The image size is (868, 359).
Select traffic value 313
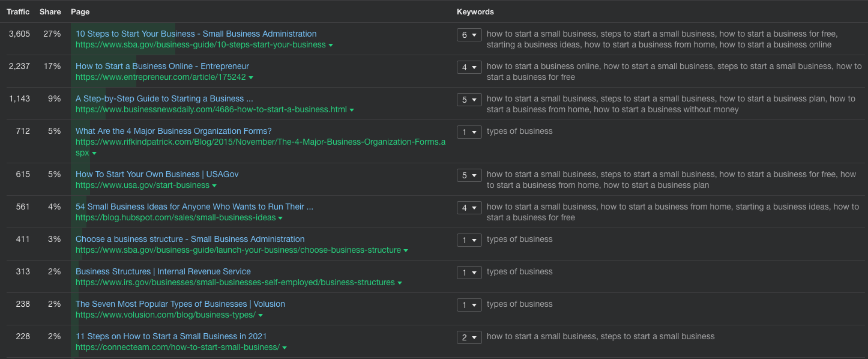coord(23,271)
